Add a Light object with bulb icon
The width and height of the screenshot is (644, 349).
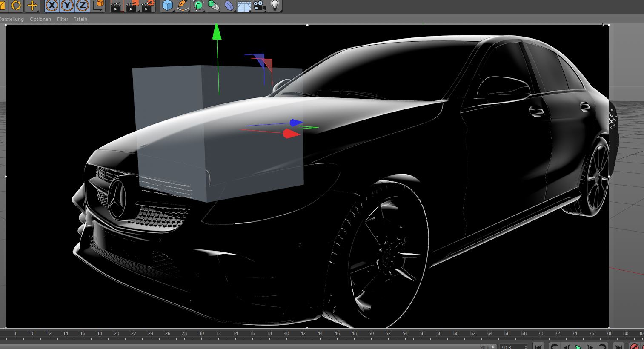tap(275, 6)
